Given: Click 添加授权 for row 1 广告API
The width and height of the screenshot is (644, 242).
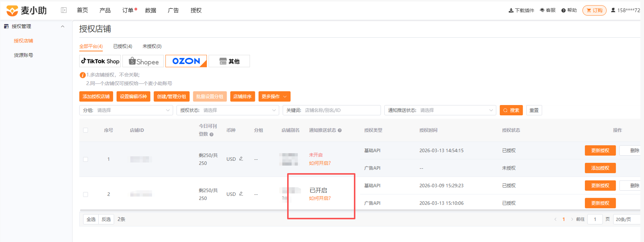Looking at the screenshot, I should (x=600, y=168).
